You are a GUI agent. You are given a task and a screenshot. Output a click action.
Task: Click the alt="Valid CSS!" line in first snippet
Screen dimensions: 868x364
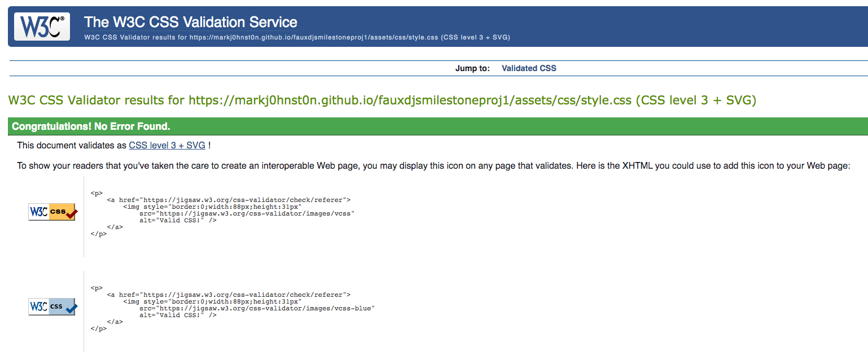178,220
